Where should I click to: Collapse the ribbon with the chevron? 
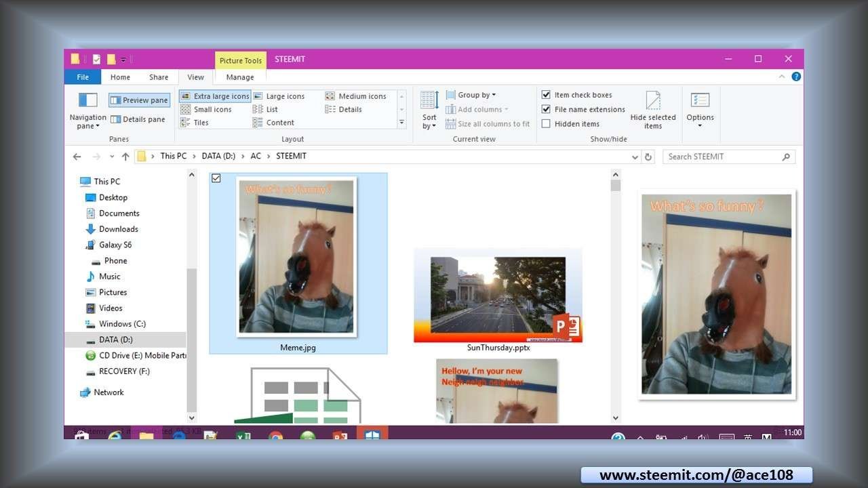(783, 77)
